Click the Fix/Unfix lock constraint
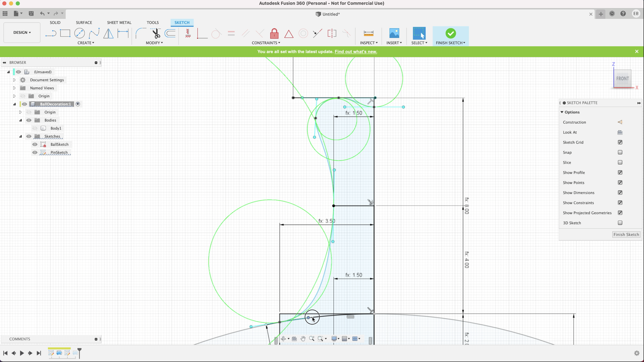The width and height of the screenshot is (644, 362). coord(274,33)
